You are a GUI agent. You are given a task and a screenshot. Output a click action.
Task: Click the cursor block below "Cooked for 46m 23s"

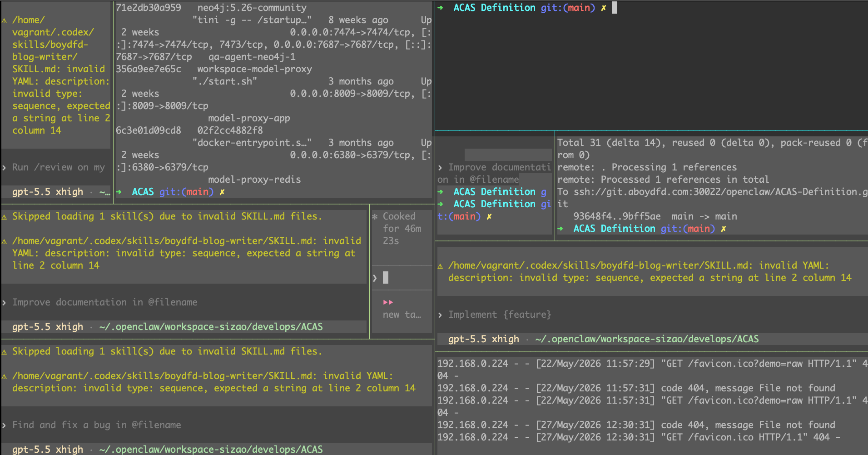click(x=386, y=277)
